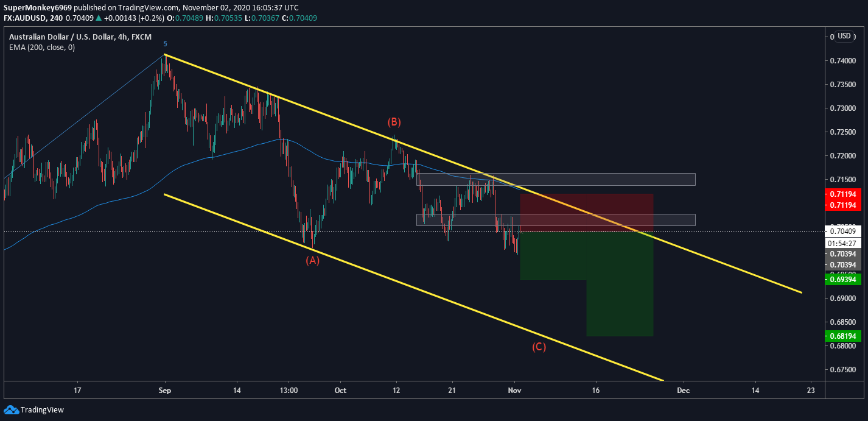Click the bar countdown timer 01:54:27
Screen dimensions: 868x421
click(x=844, y=242)
